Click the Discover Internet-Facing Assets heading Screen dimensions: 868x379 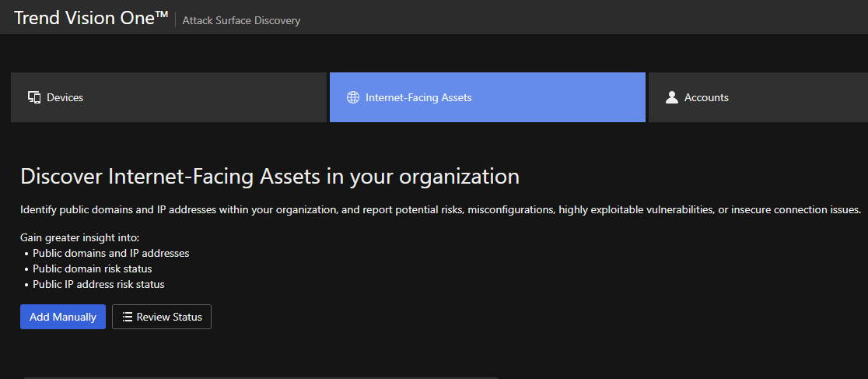click(269, 177)
